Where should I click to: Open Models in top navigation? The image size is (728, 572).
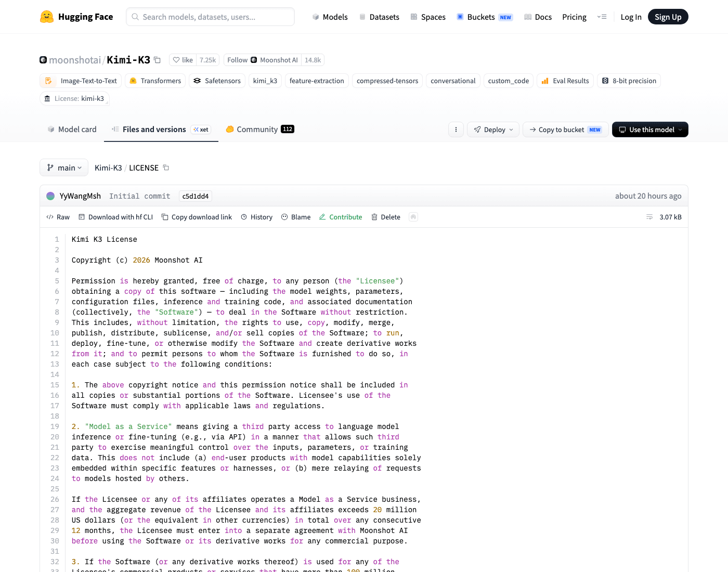[330, 17]
